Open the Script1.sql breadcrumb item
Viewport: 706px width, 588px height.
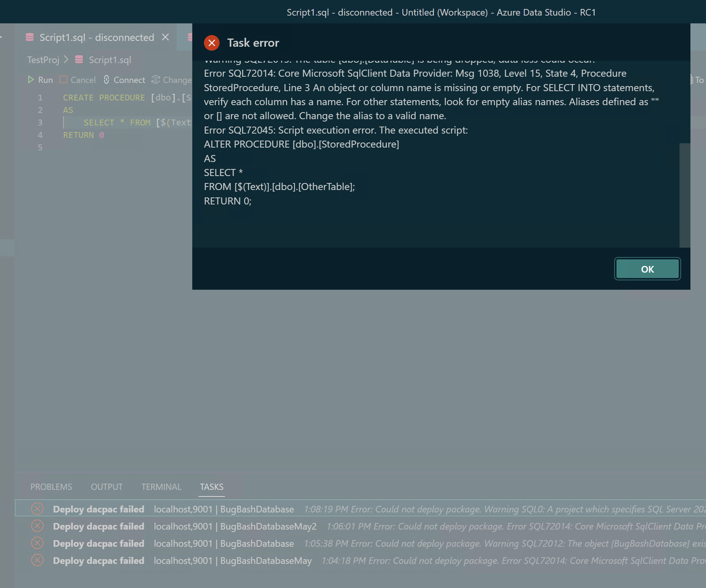pyautogui.click(x=110, y=60)
